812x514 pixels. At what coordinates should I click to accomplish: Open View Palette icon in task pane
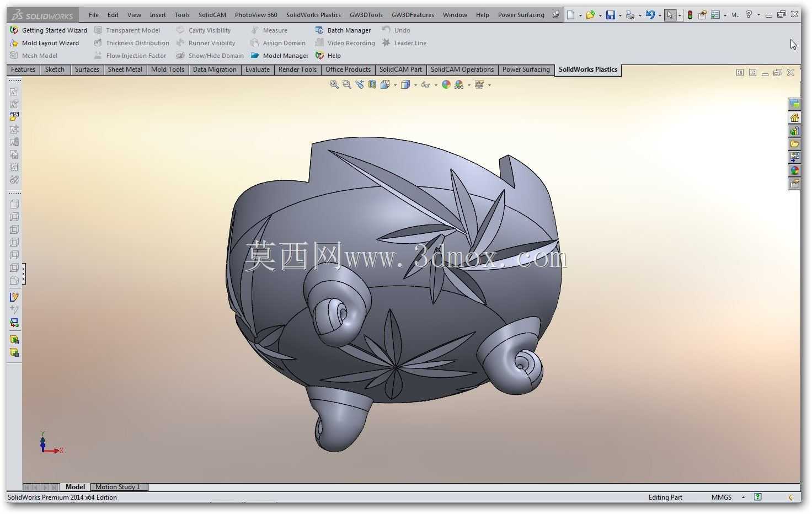[794, 157]
